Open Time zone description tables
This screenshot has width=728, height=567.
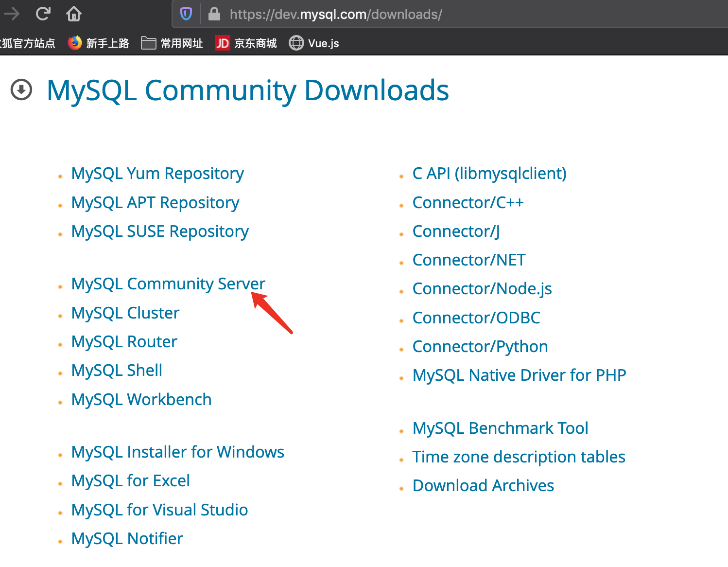pos(519,457)
